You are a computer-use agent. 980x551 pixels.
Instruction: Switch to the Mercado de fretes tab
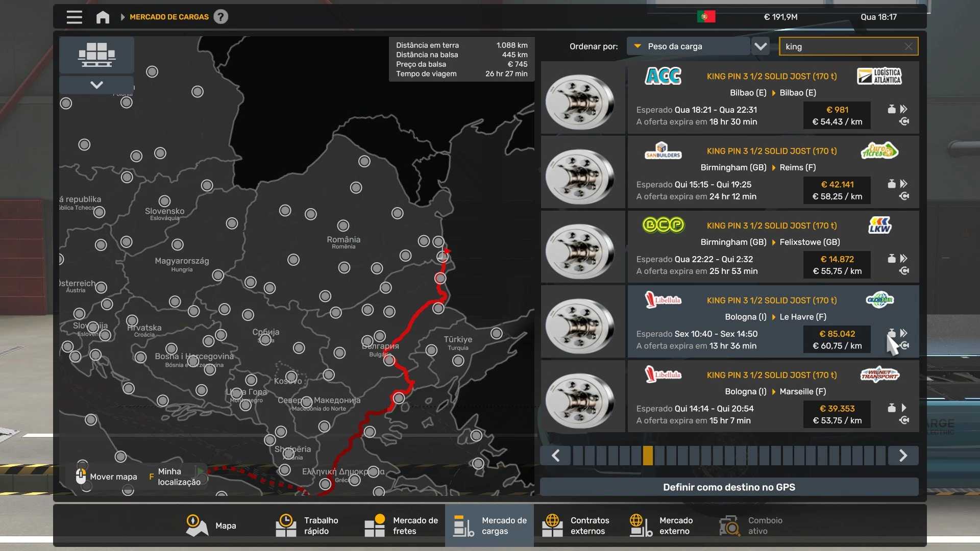401,525
